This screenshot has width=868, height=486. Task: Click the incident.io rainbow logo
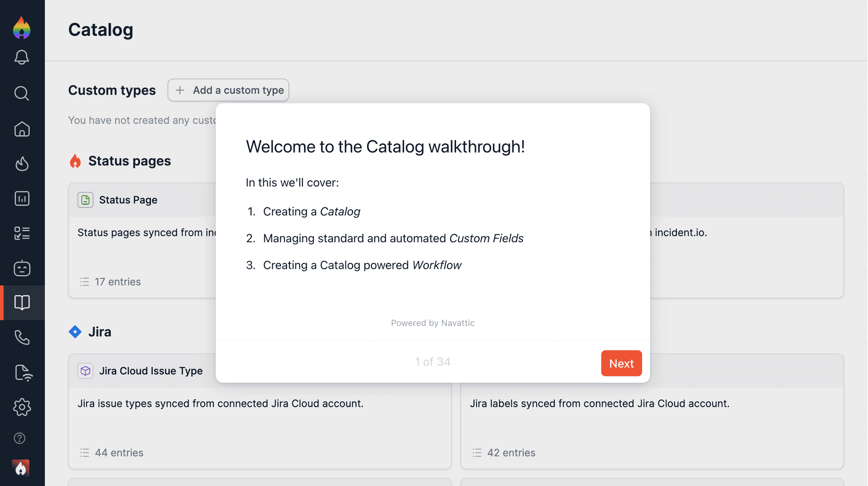tap(22, 28)
